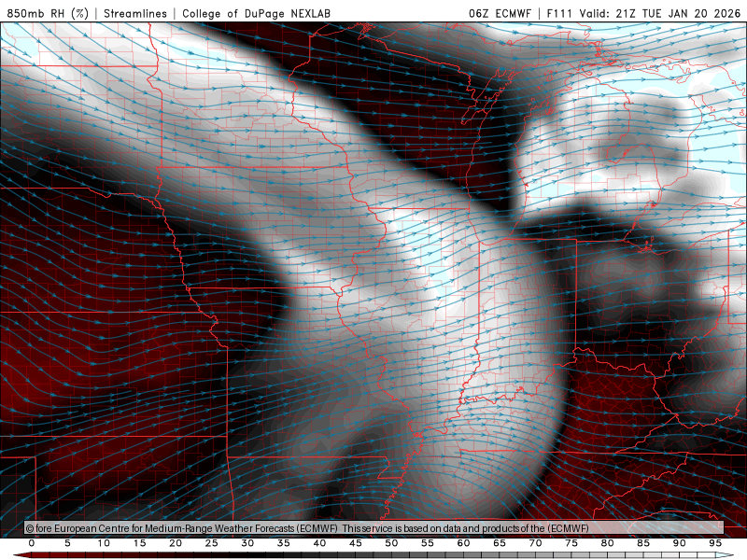This screenshot has height=560, width=747.
Task: Click 'Valid: 21Z TUE JAN 20 2026' text
Action: pyautogui.click(x=660, y=13)
